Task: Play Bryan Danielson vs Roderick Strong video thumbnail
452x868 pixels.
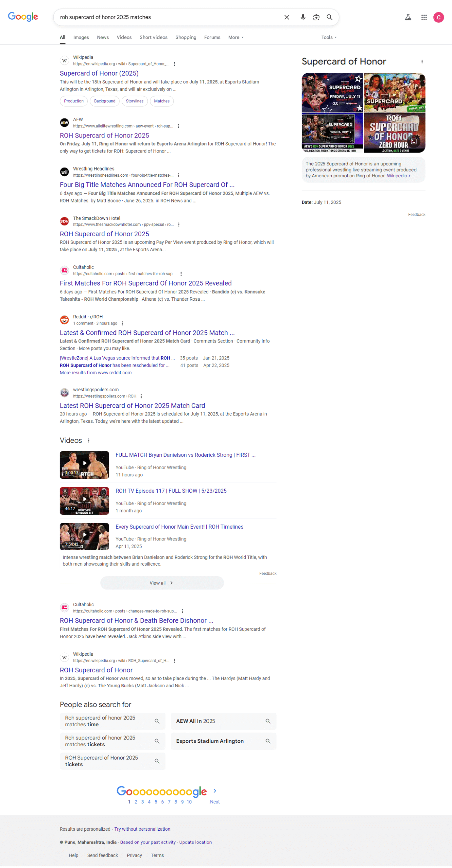Action: (x=84, y=465)
